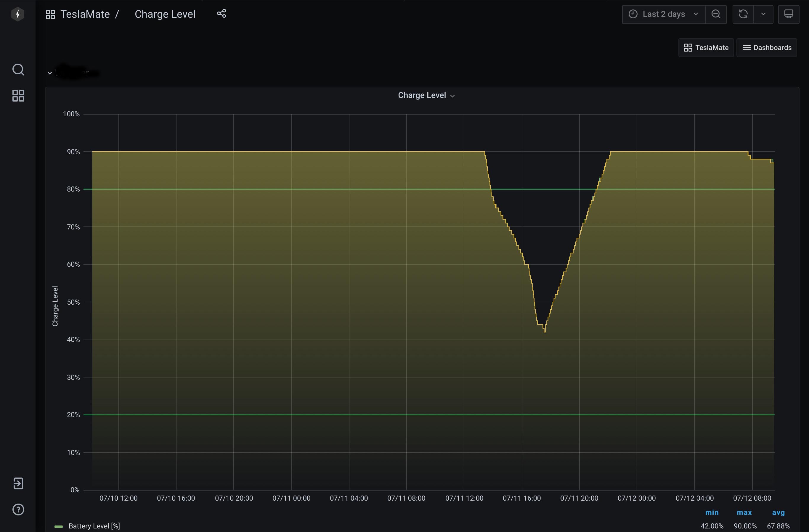The image size is (809, 532).
Task: Open the sidebar search icon
Action: (18, 70)
